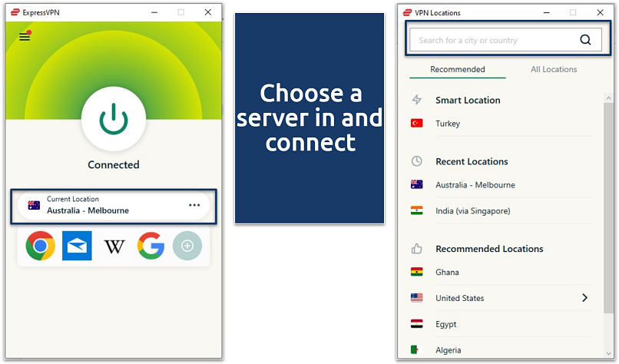This screenshot has height=364, width=619.
Task: Toggle the VPN power button off
Action: click(114, 118)
